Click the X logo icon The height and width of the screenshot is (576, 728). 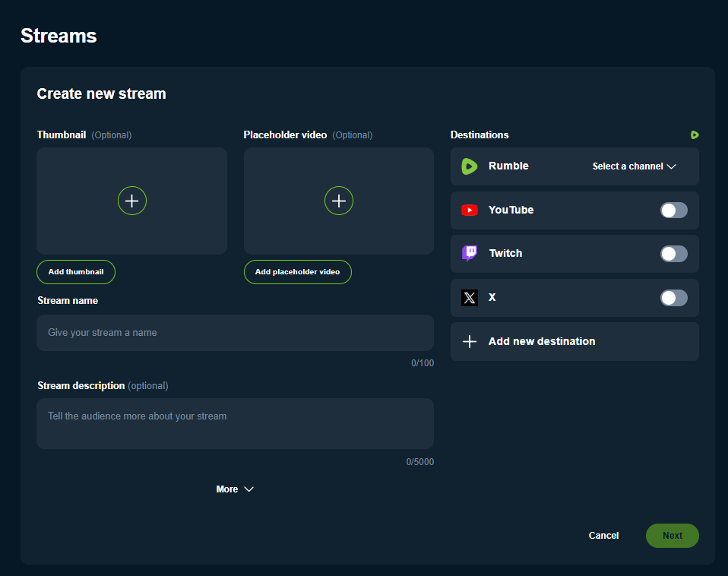pos(470,298)
